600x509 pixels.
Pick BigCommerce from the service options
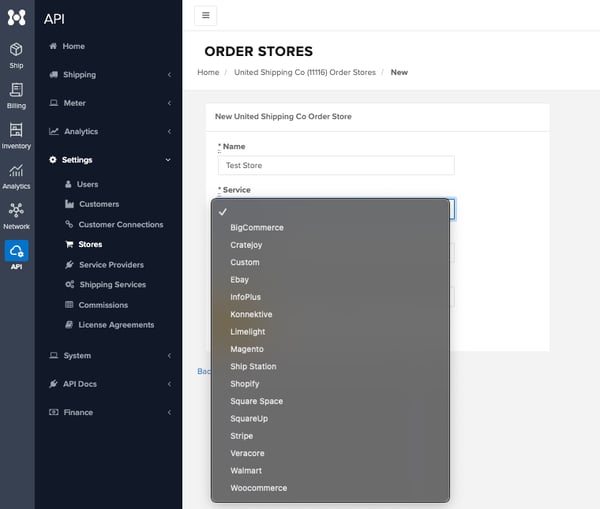[257, 228]
